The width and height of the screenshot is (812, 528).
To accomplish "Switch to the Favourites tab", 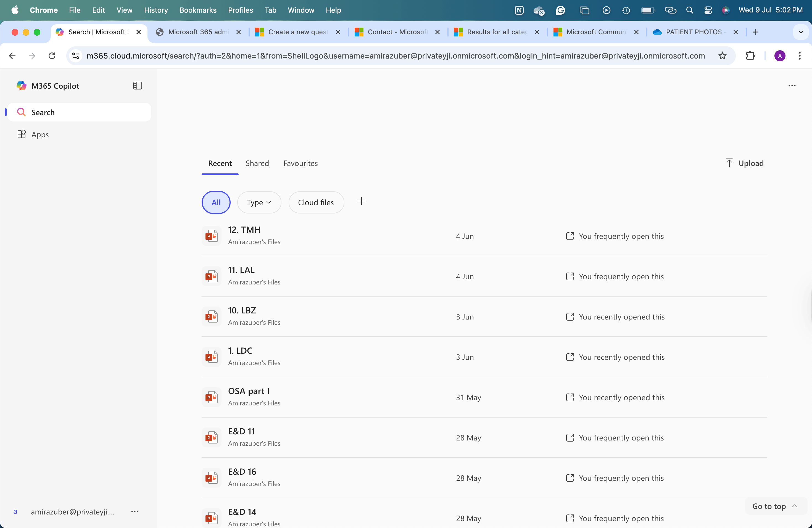I will pyautogui.click(x=300, y=163).
